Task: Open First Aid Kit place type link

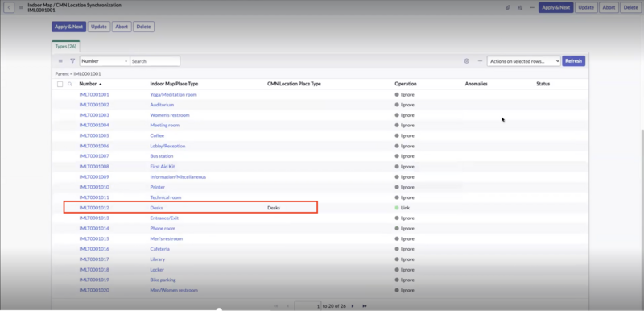Action: point(163,167)
